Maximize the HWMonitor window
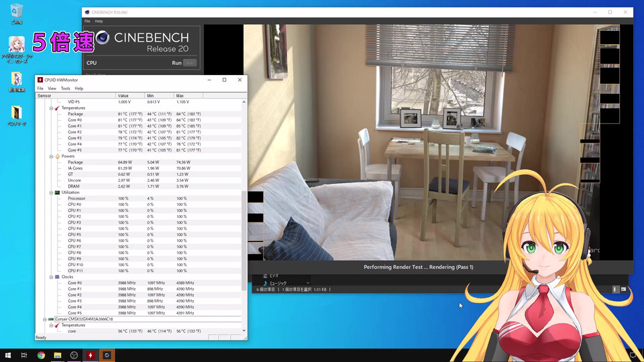This screenshot has width=644, height=362. pyautogui.click(x=224, y=80)
